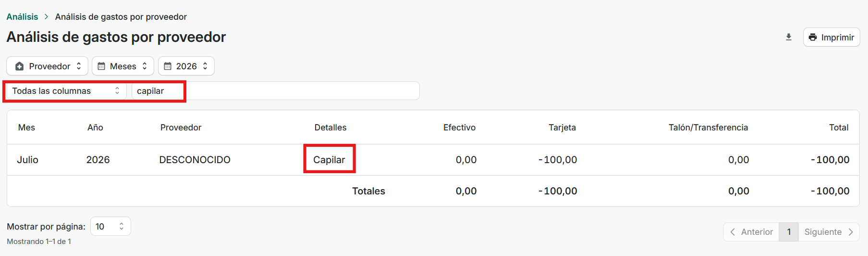Image resolution: width=868 pixels, height=256 pixels.
Task: Open the 2026 year selector
Action: (186, 66)
